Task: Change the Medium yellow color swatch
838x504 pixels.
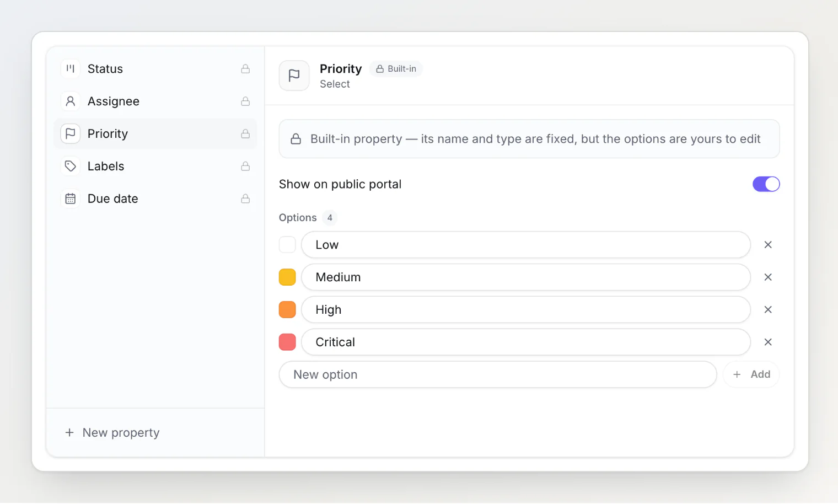Action: coord(287,277)
